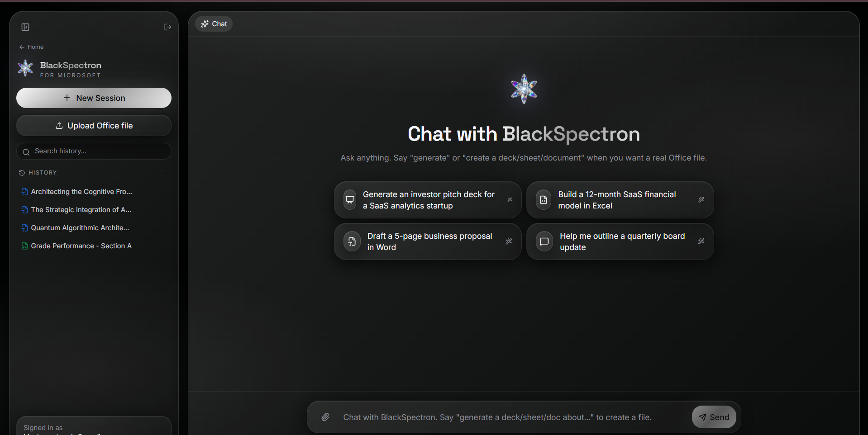
Task: Click the Upload Office file button
Action: tap(94, 126)
